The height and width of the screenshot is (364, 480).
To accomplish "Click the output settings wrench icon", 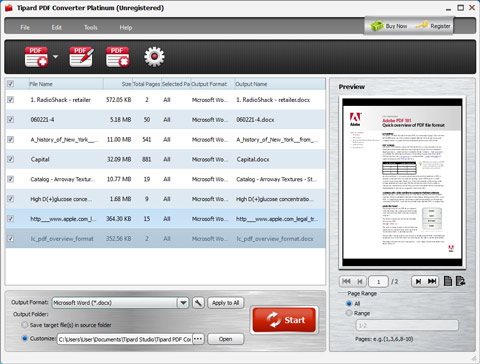I will [x=198, y=303].
